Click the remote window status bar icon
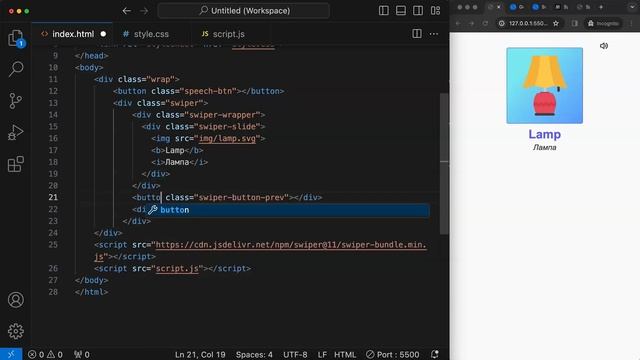640x360 pixels. (11, 354)
